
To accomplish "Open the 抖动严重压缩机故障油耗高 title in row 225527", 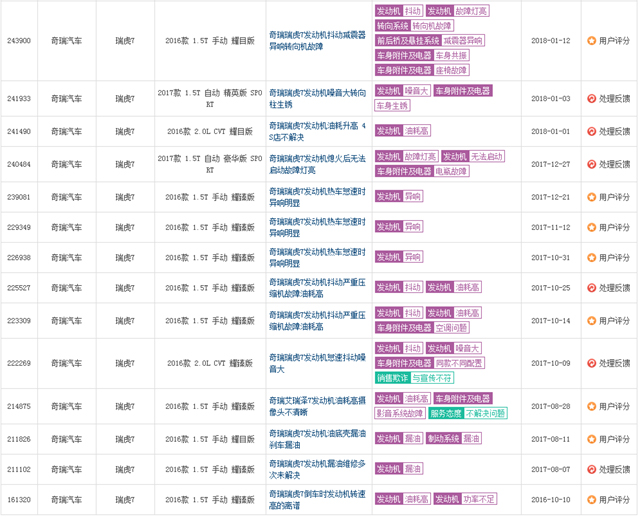I will pyautogui.click(x=317, y=288).
